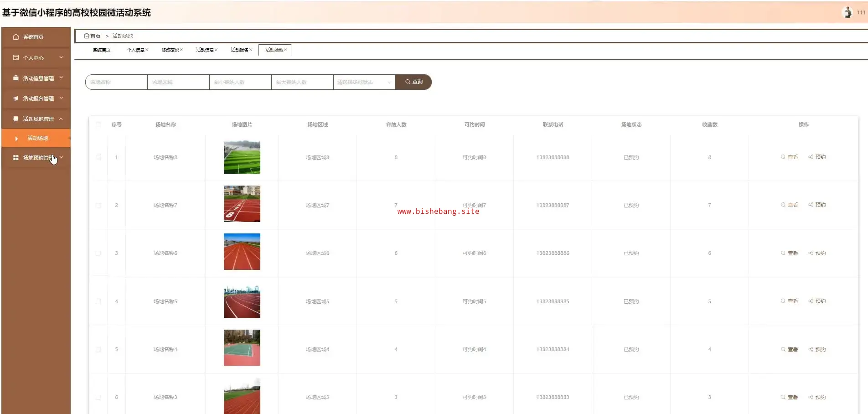868x414 pixels.
Task: Close the 修改密码 tab with its X
Action: (x=181, y=50)
